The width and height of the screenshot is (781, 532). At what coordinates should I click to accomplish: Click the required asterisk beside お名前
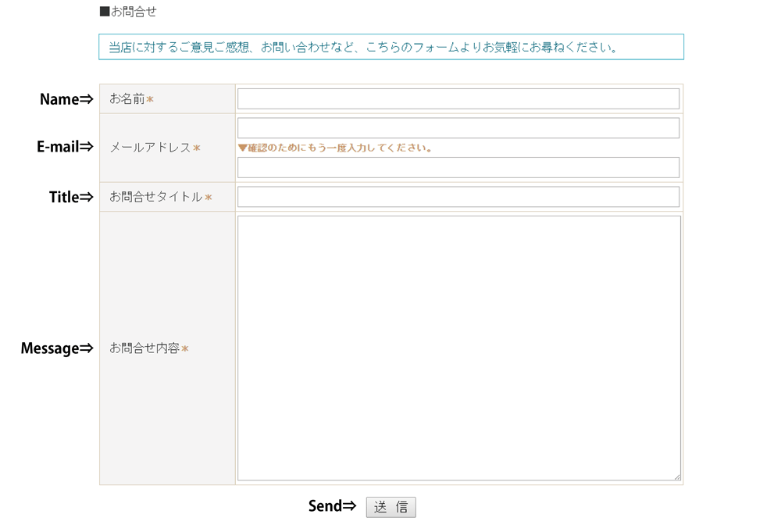(x=150, y=100)
